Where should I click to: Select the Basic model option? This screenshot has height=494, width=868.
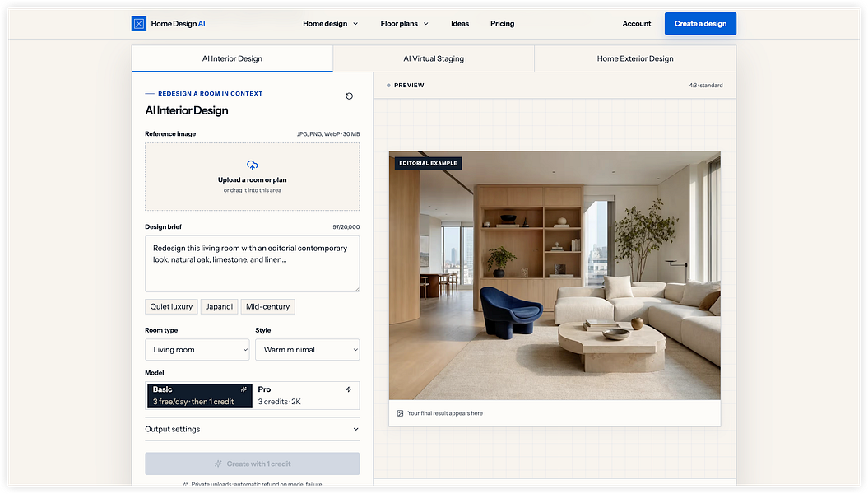(200, 395)
